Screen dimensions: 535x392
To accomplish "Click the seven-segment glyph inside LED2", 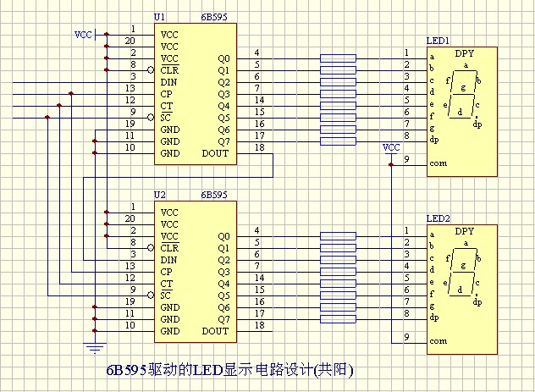I will (x=463, y=273).
